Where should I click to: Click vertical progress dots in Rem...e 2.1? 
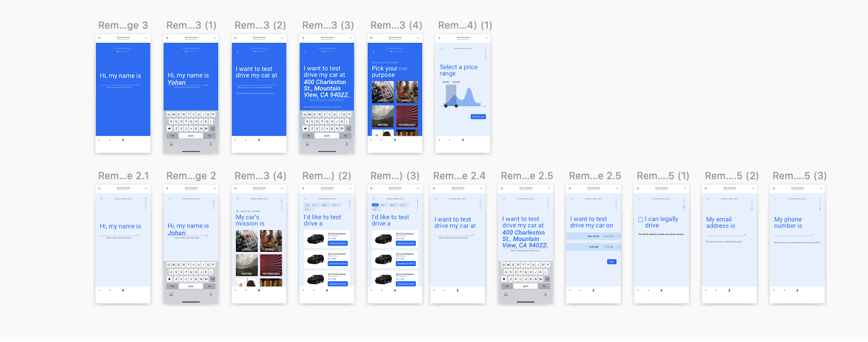(145, 204)
